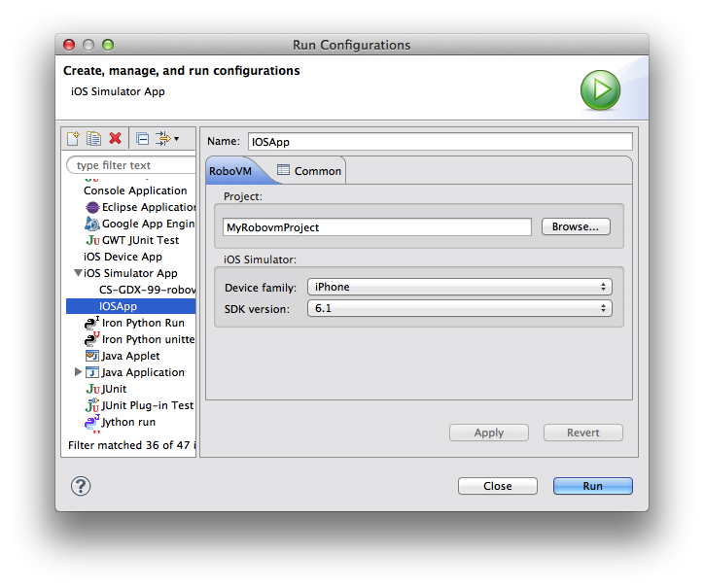This screenshot has width=704, height=588.
Task: Click the Browse... project button
Action: 576,226
